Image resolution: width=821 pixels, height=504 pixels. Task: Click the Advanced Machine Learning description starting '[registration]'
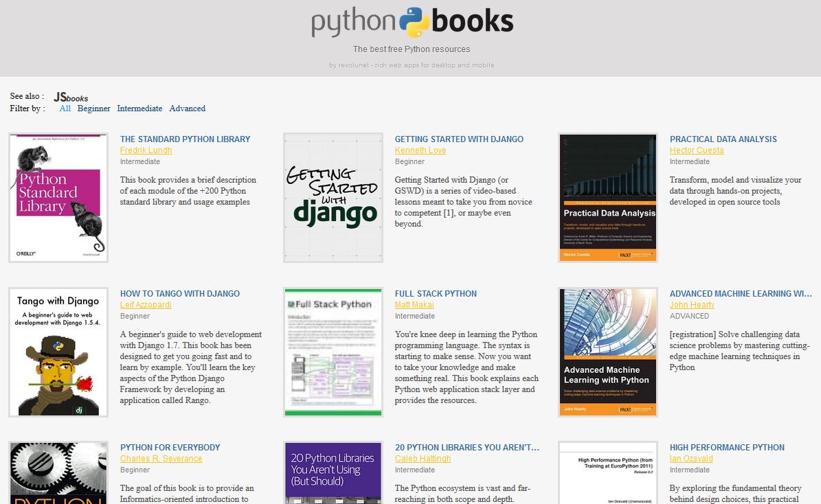point(739,351)
